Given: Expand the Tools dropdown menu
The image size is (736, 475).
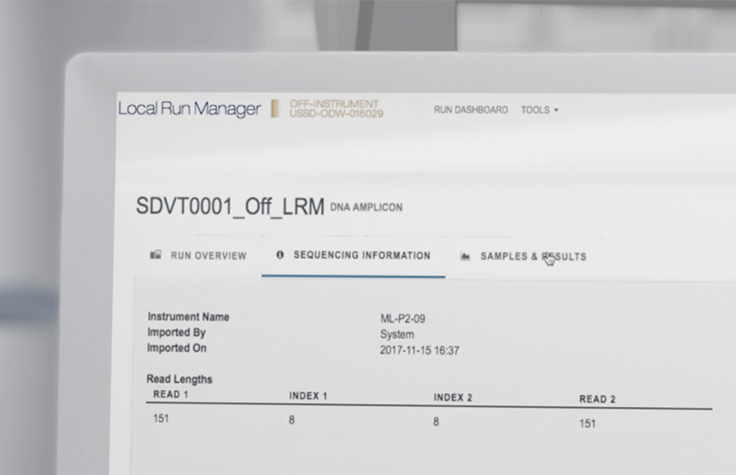Looking at the screenshot, I should click(x=539, y=110).
